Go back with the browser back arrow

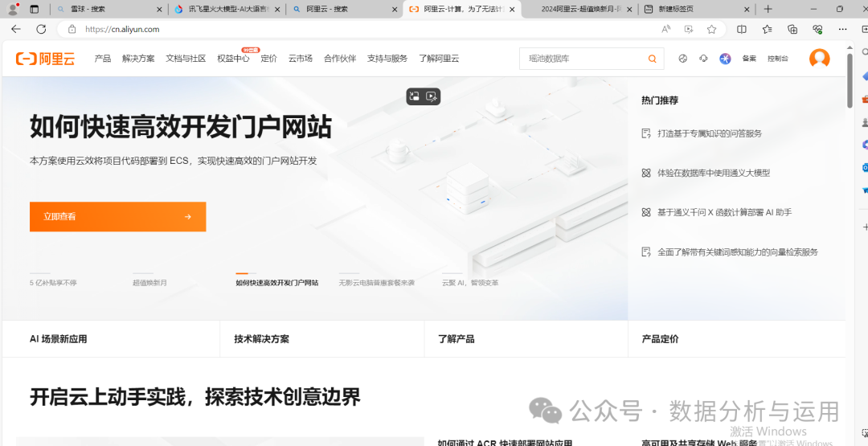[15, 29]
